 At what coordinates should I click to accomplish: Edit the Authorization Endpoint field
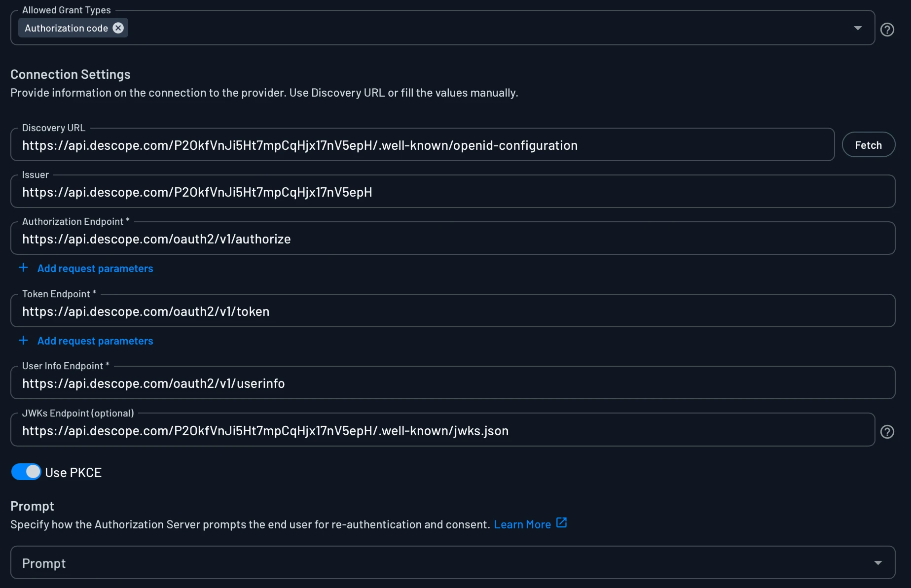pyautogui.click(x=453, y=239)
